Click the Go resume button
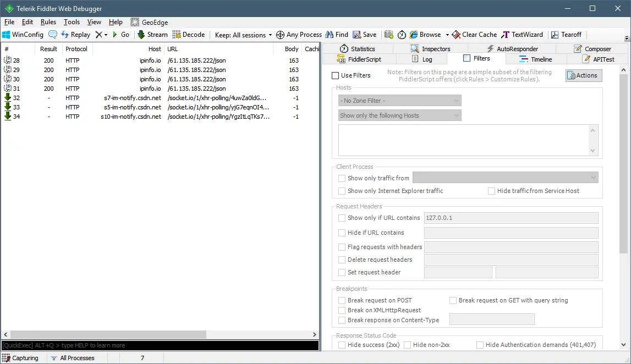The height and width of the screenshot is (364, 631). pyautogui.click(x=120, y=35)
